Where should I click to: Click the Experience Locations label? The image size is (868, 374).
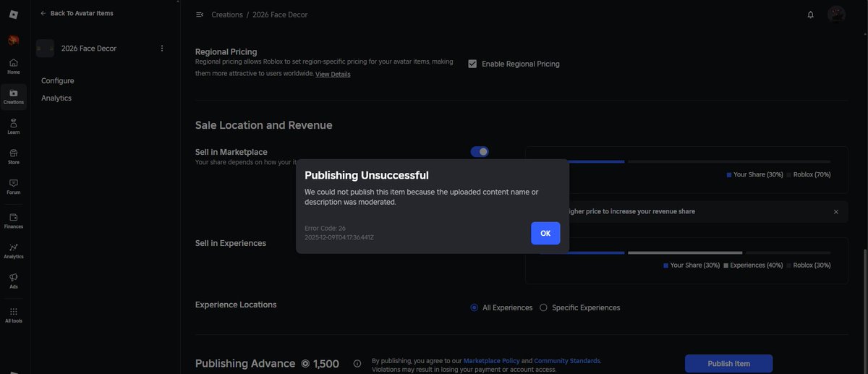[236, 305]
